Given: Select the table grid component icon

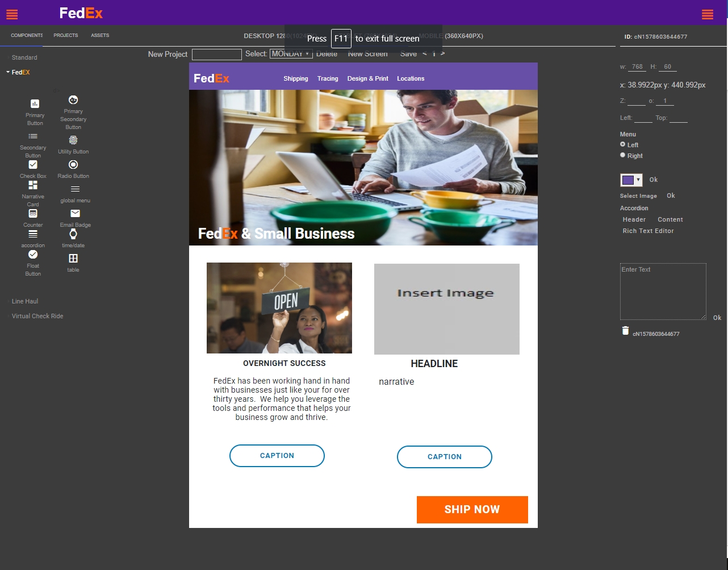Looking at the screenshot, I should [x=73, y=259].
